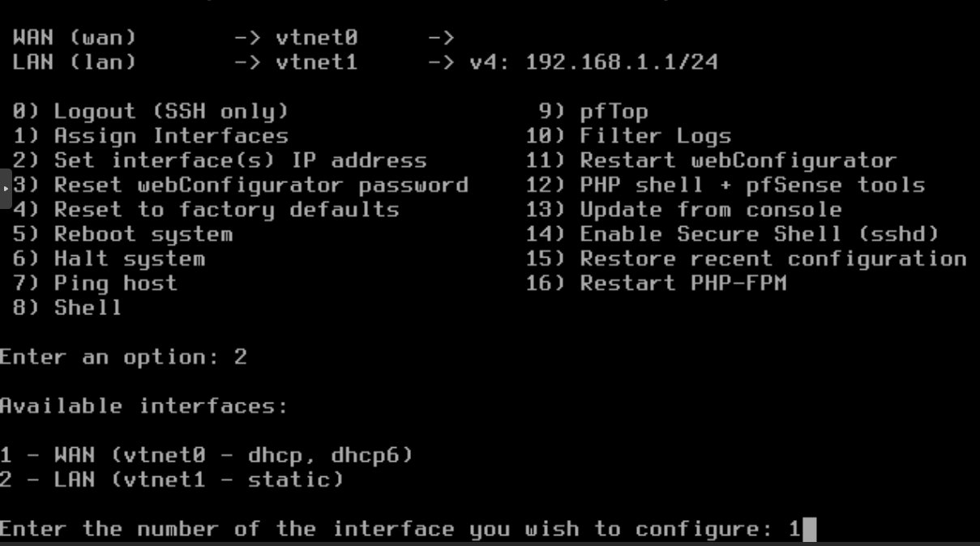Viewport: 980px width, 546px height.
Task: Click the 'Shell' menu option
Action: (88, 308)
